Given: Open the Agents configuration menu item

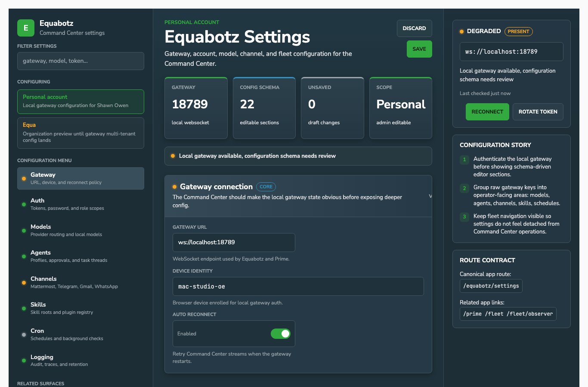Looking at the screenshot, I should pos(80,256).
